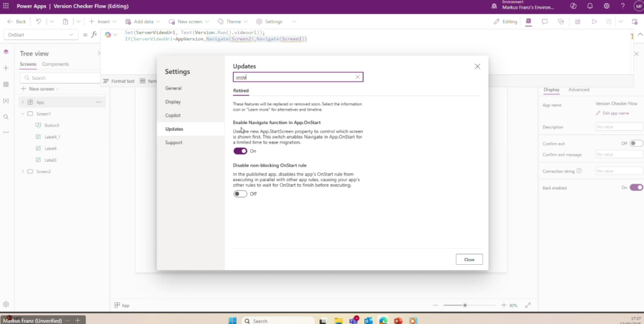Screen dimensions: 644x324
Task: Open the Variables (x) icon
Action: click(6, 101)
